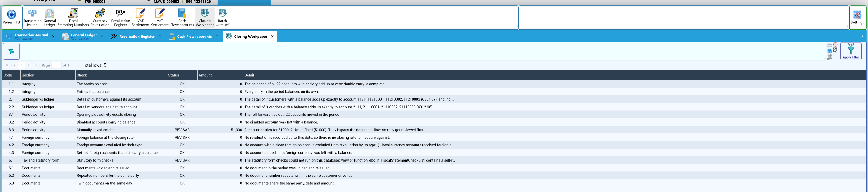Viewport: 868px width, 192px height.
Task: Go to the next page
Action: 29,65
